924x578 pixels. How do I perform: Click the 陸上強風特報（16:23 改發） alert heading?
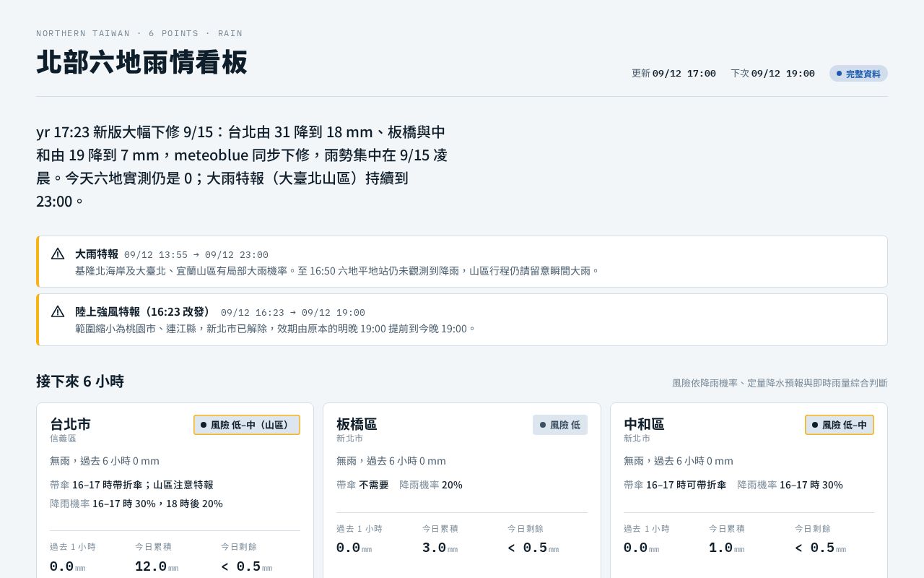point(145,312)
